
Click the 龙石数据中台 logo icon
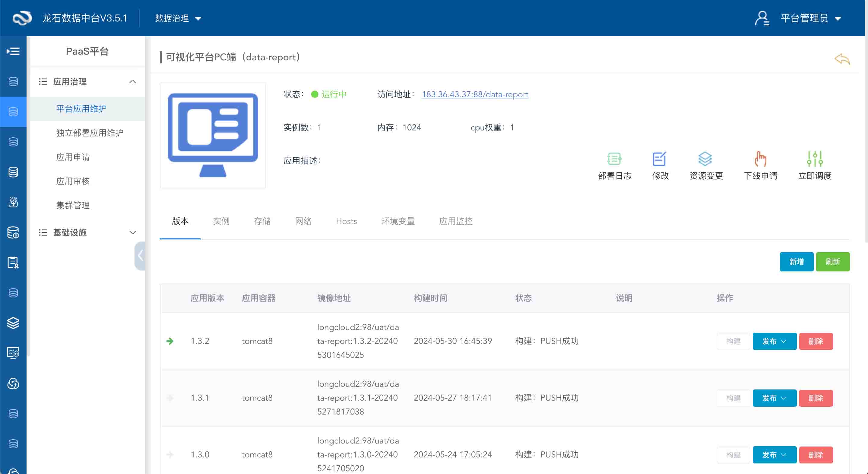click(22, 18)
